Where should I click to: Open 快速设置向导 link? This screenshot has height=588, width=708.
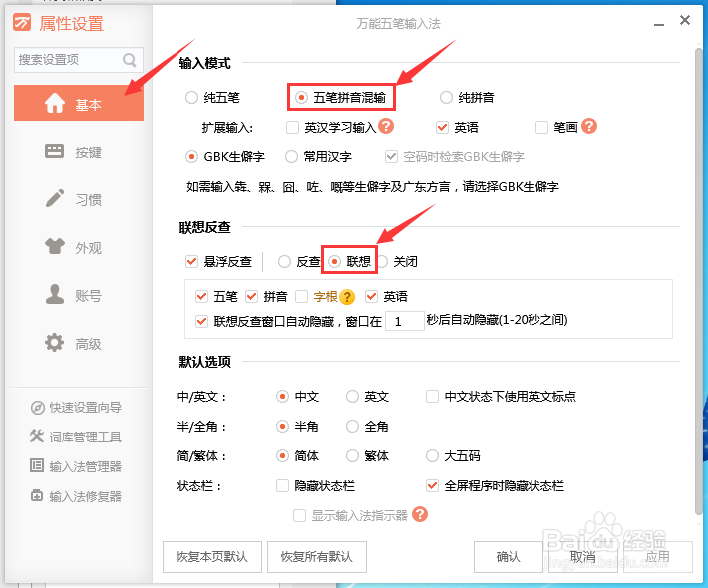[x=86, y=408]
